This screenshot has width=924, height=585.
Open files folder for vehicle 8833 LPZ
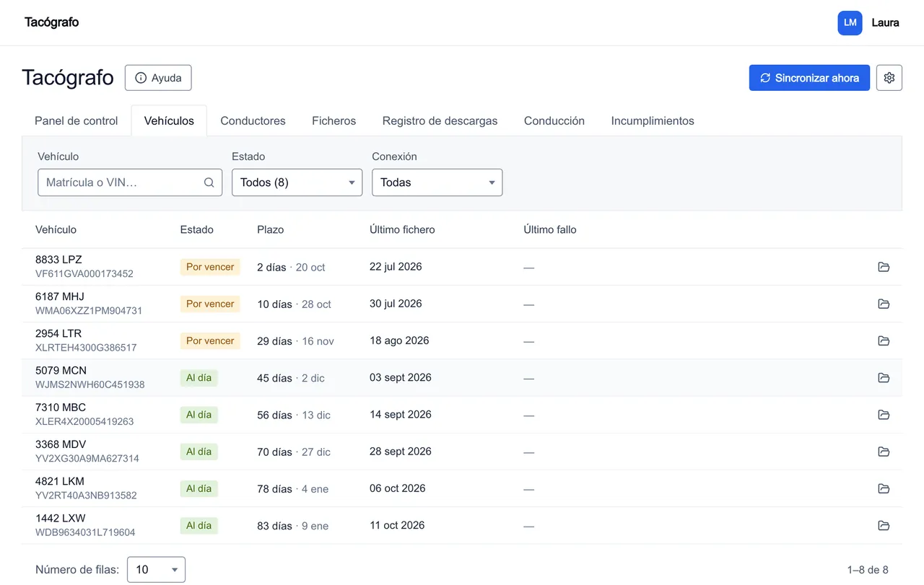pos(884,267)
